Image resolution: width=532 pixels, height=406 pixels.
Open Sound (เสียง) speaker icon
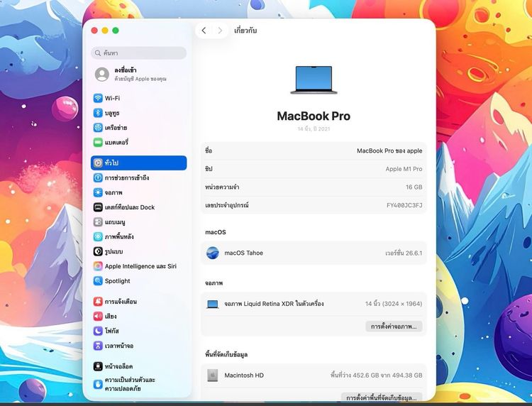coord(98,316)
